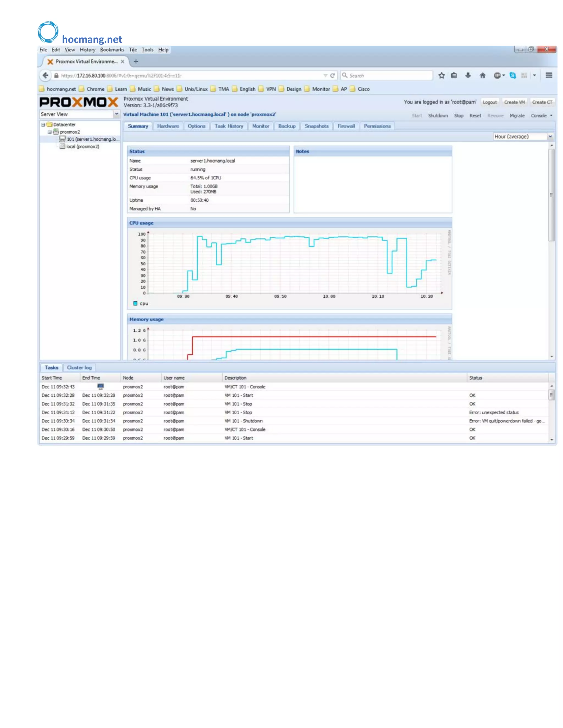Open a new browser tab with the plus button
Image resolution: width=563 pixels, height=728 pixels.
click(x=136, y=61)
